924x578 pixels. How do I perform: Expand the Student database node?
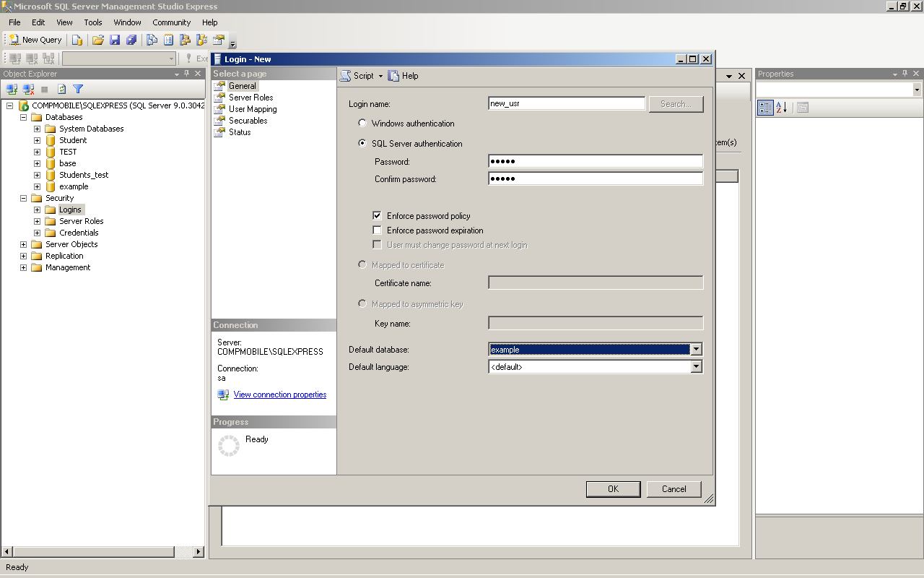tap(37, 140)
